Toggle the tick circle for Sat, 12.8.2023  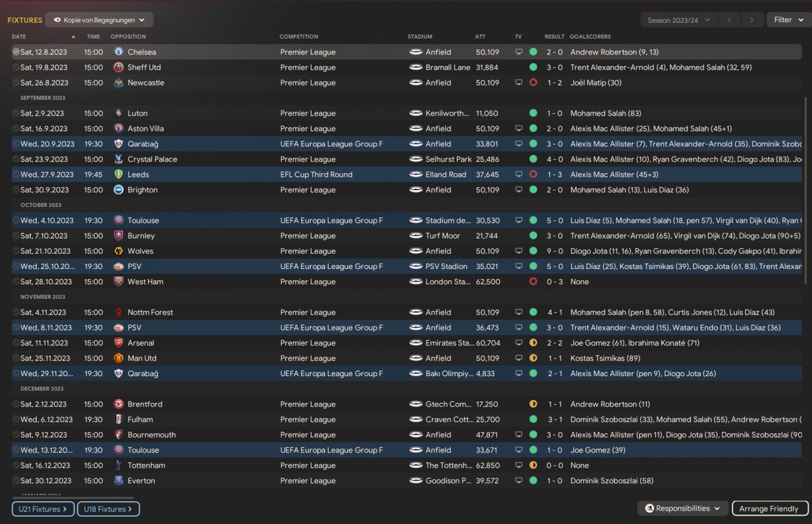pyautogui.click(x=16, y=52)
